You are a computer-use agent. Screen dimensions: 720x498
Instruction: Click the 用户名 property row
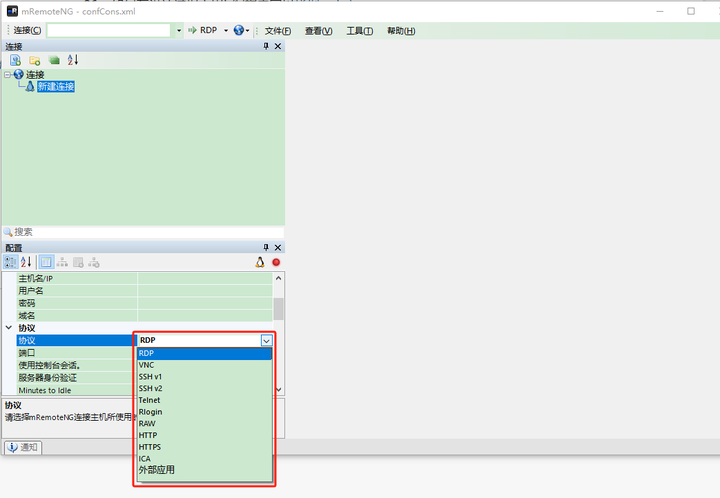click(x=145, y=291)
